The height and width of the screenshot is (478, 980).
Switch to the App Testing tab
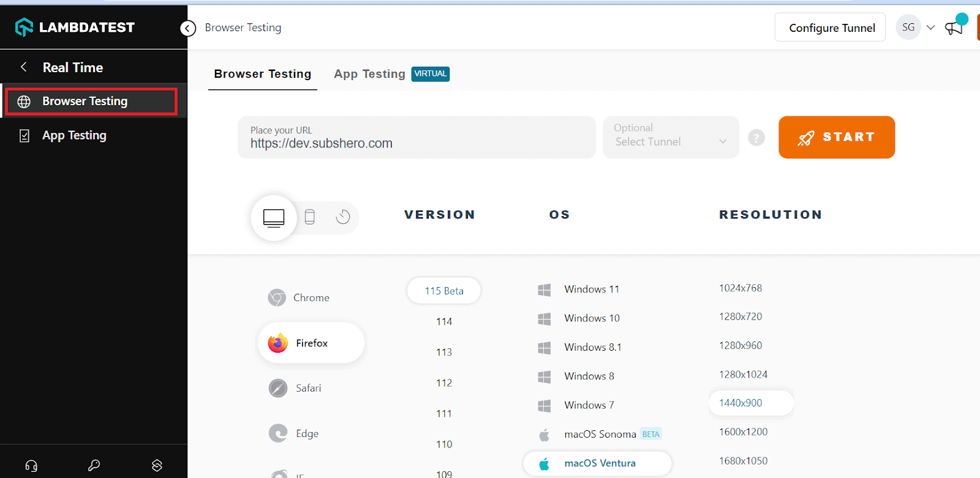click(369, 74)
